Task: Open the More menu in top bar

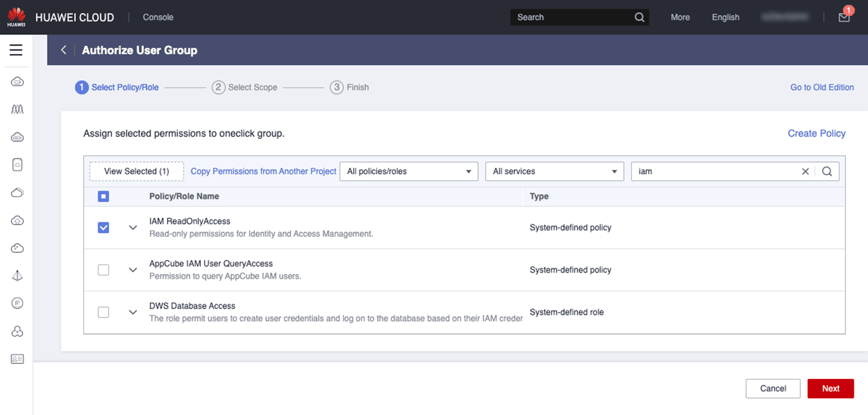Action: click(680, 18)
